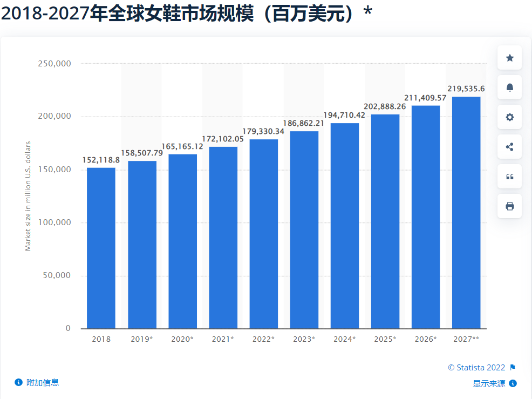
Task: Click the x-axis label 2027**
Action: pyautogui.click(x=466, y=339)
